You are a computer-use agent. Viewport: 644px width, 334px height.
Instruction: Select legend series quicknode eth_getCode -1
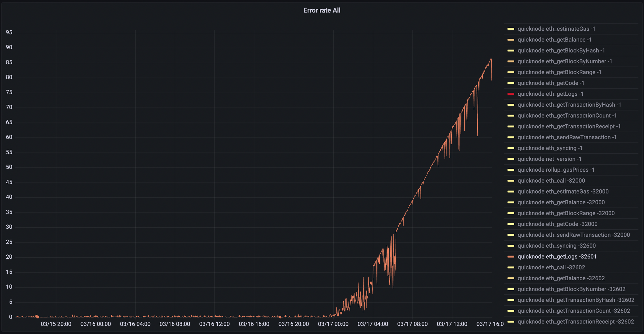551,83
